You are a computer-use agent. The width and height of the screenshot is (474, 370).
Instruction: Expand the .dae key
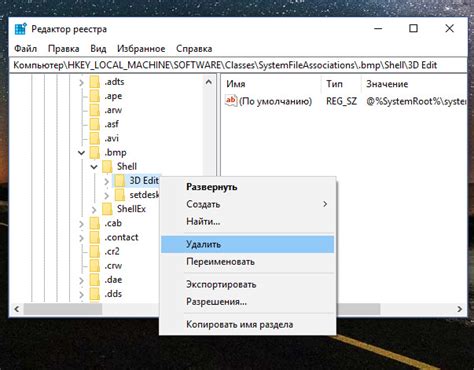tap(81, 280)
